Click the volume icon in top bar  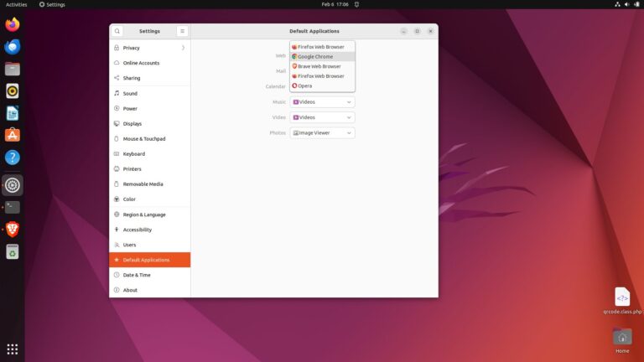pos(626,4)
